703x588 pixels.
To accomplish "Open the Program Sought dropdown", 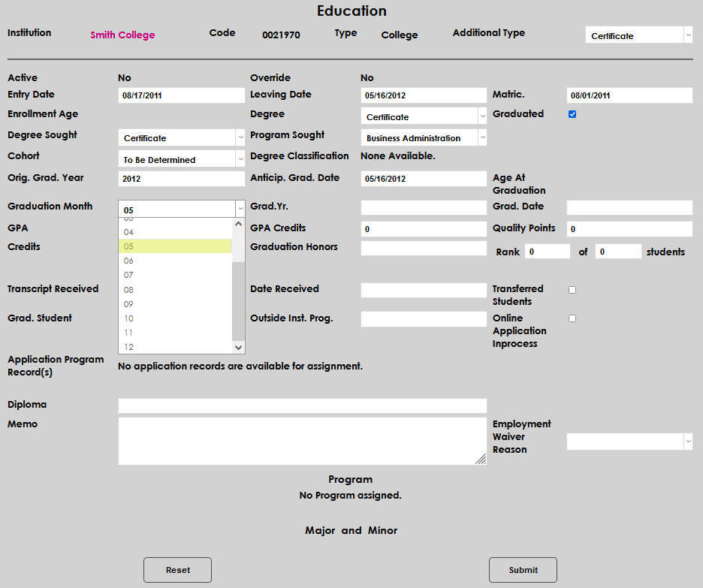I will tap(424, 138).
